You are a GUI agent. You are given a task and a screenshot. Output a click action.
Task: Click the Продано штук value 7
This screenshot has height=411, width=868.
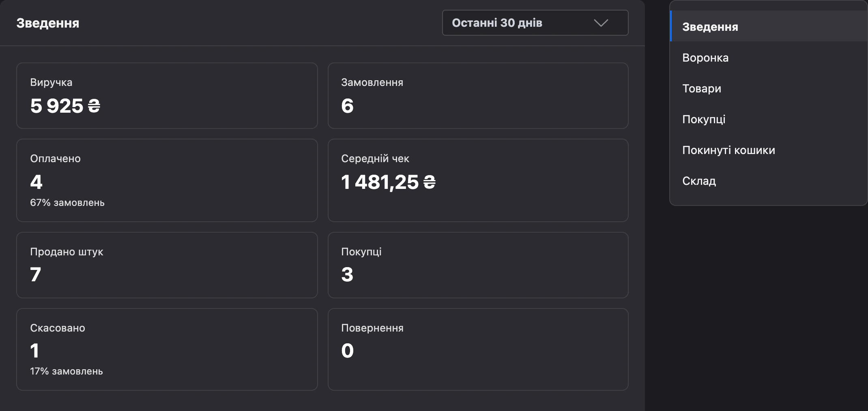coord(36,274)
